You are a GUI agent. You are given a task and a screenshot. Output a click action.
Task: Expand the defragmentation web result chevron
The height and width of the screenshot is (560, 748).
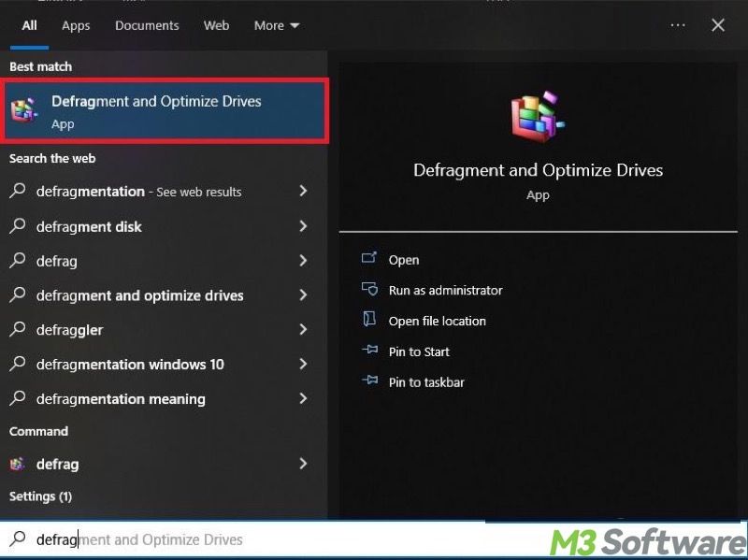[x=302, y=191]
